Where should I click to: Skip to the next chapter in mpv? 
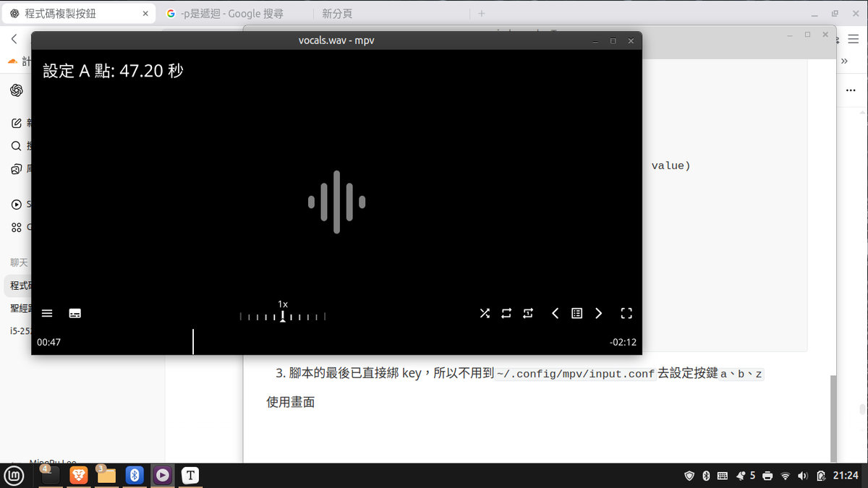[598, 313]
